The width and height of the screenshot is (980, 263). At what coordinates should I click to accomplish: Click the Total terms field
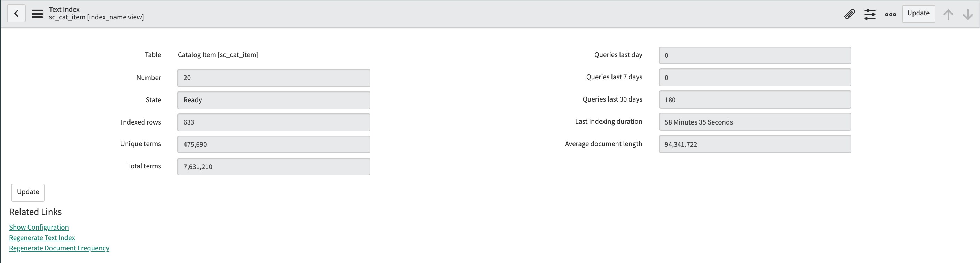pyautogui.click(x=274, y=167)
